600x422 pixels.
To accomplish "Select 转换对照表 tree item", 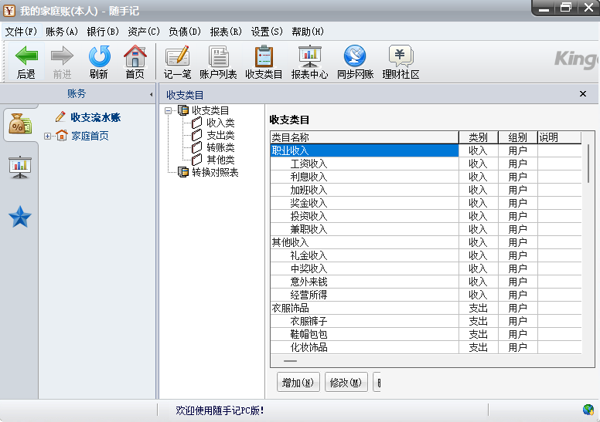I will point(214,172).
